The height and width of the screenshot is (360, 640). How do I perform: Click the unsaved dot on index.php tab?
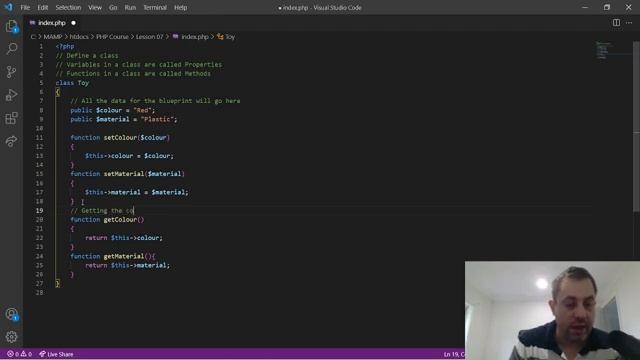coord(73,23)
